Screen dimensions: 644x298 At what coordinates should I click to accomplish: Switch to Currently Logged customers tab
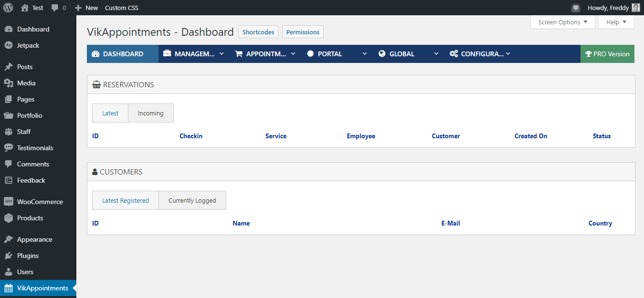pos(192,200)
